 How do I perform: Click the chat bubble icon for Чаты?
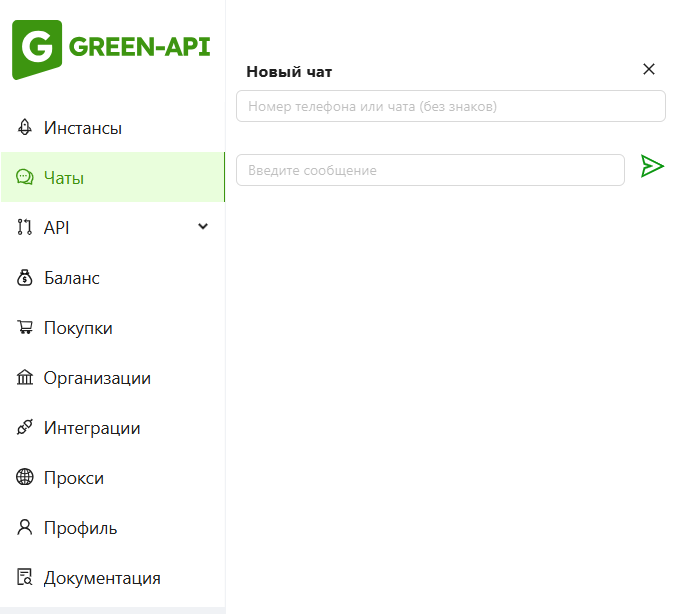25,178
